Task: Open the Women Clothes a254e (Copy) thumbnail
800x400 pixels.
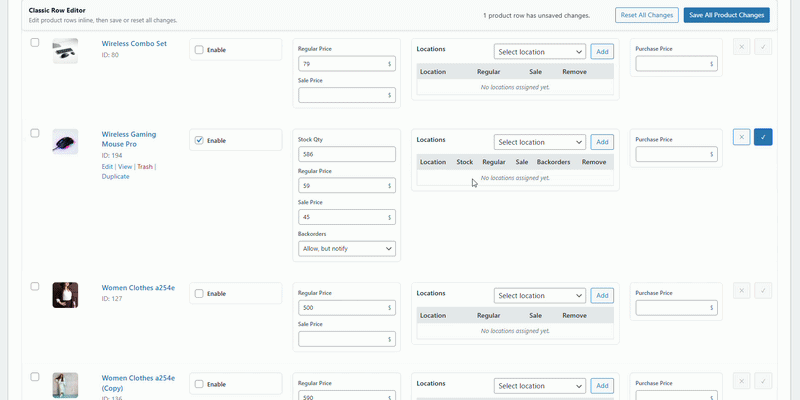Action: pyautogui.click(x=65, y=385)
